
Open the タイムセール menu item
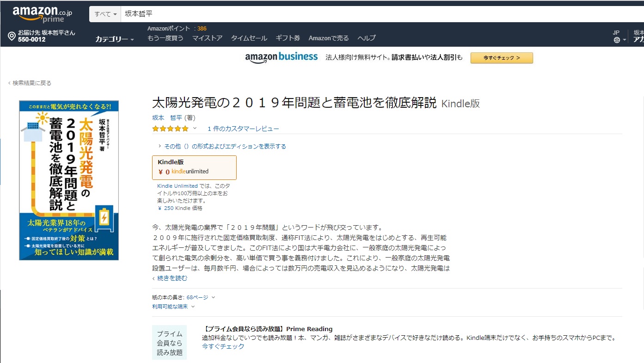point(249,38)
